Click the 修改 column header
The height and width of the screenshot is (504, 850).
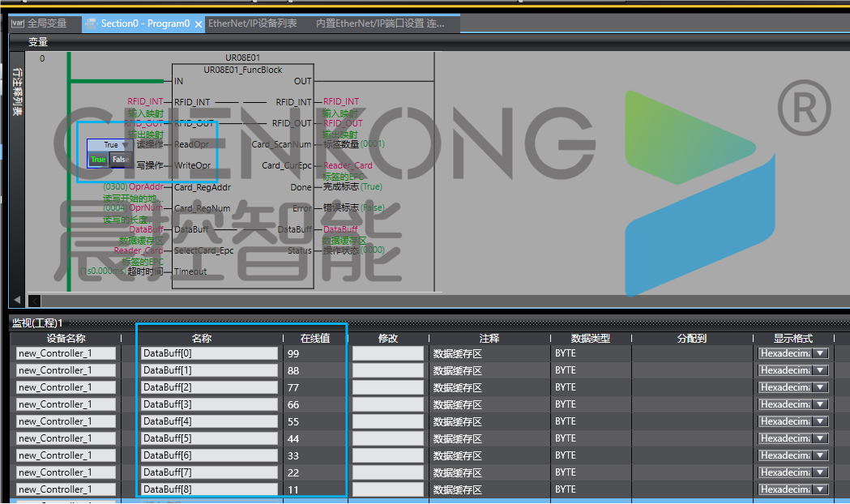[x=388, y=338]
